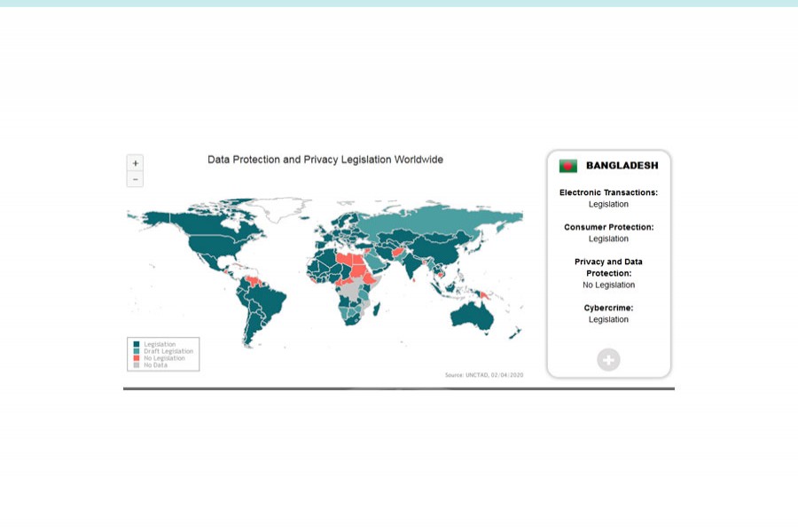The height and width of the screenshot is (532, 798).
Task: Click the Privacy and Data Protection label
Action: pyautogui.click(x=608, y=267)
